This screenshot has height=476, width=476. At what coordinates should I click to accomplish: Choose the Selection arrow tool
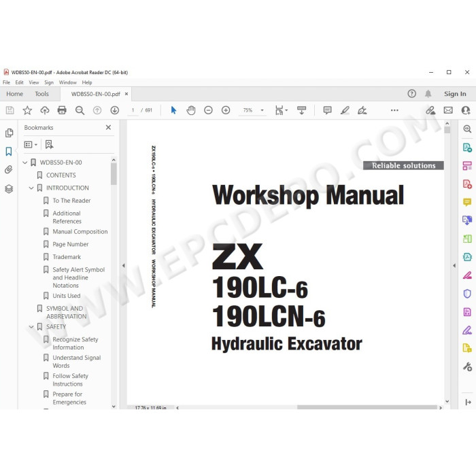[173, 110]
